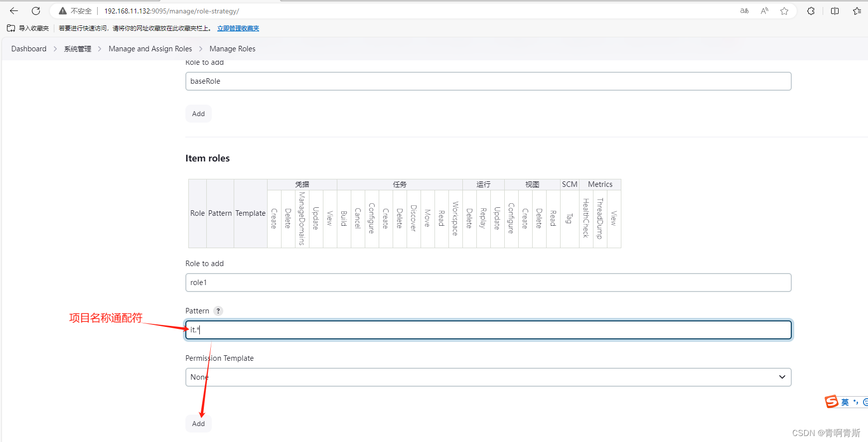Click Workspace permission column header
868x442 pixels.
[455, 219]
